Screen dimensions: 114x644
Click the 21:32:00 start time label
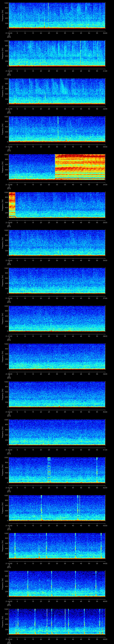click(x=9, y=147)
